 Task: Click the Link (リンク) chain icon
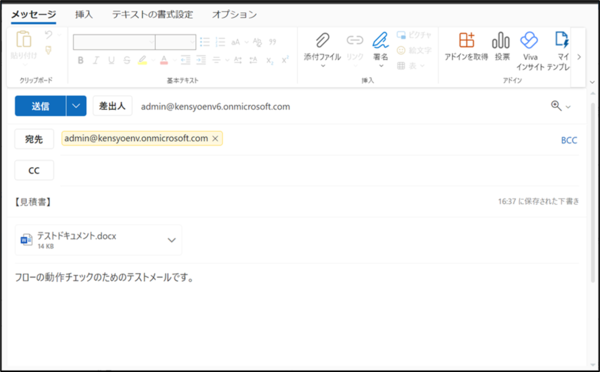355,40
